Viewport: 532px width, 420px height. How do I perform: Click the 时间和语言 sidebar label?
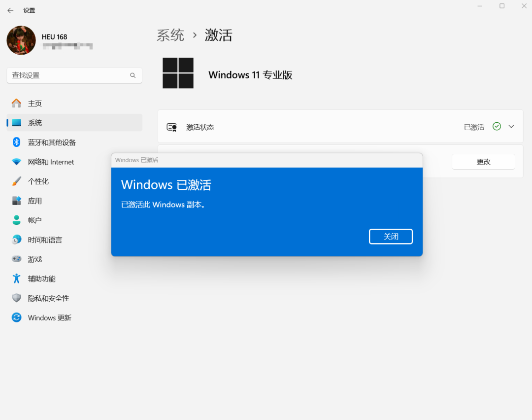point(45,240)
